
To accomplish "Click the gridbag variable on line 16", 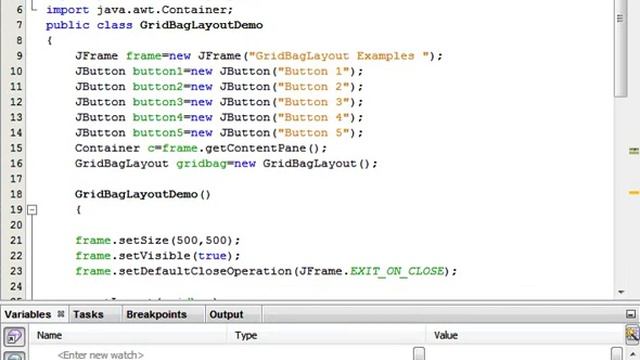I will pyautogui.click(x=202, y=164).
